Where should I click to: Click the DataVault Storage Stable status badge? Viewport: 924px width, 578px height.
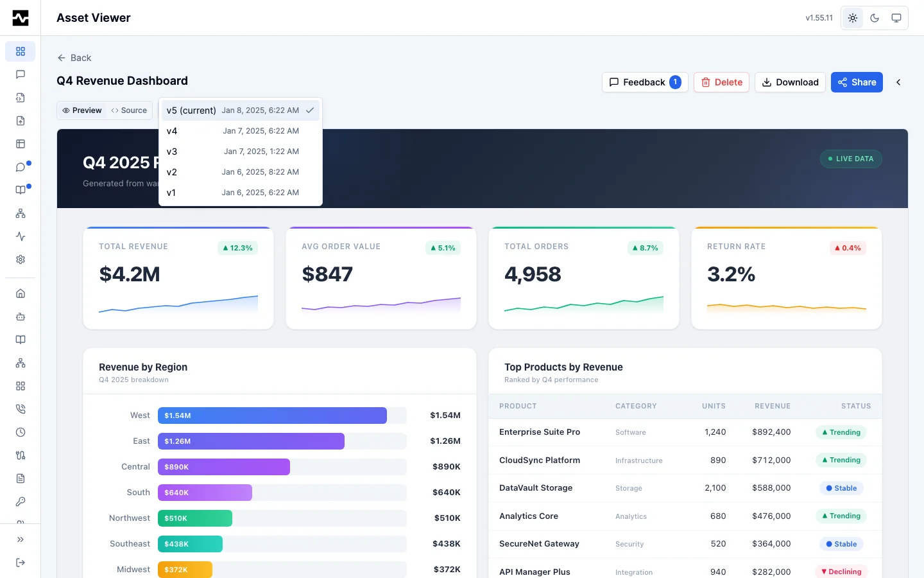click(841, 488)
